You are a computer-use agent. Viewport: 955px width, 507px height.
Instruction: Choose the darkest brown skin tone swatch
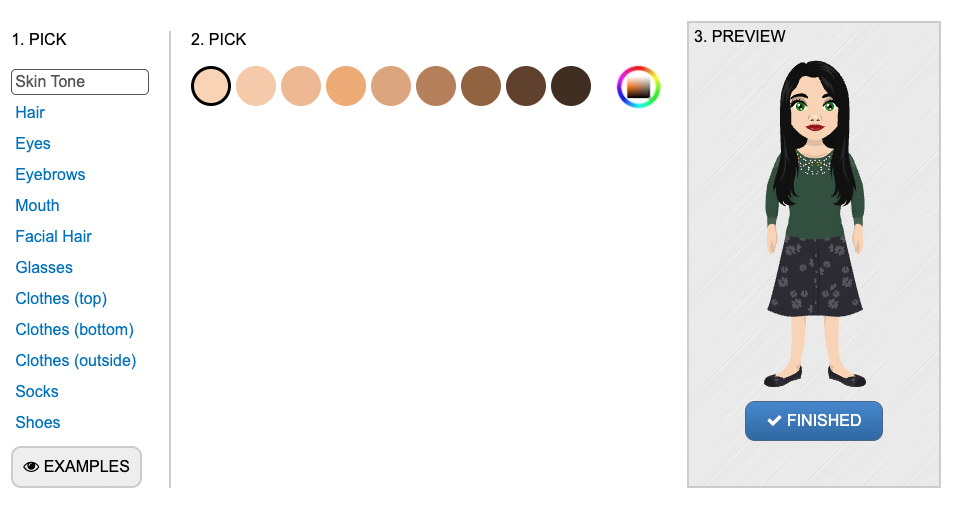[x=571, y=86]
